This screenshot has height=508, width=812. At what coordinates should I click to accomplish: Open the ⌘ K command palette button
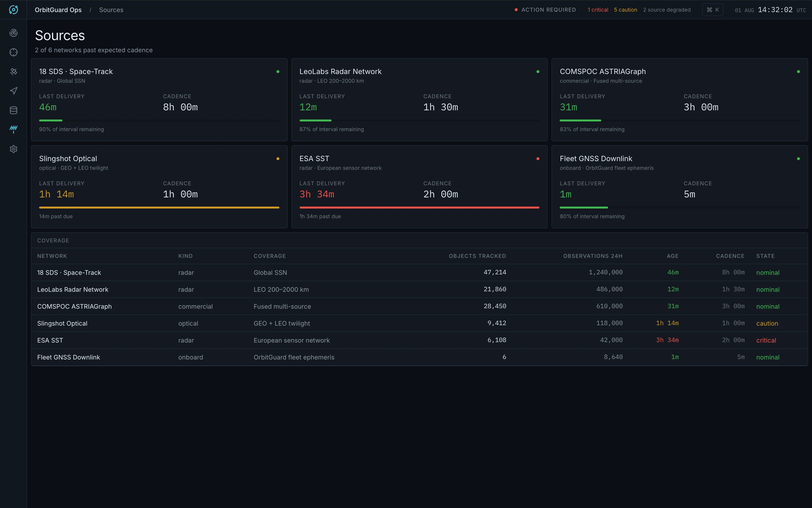point(713,10)
